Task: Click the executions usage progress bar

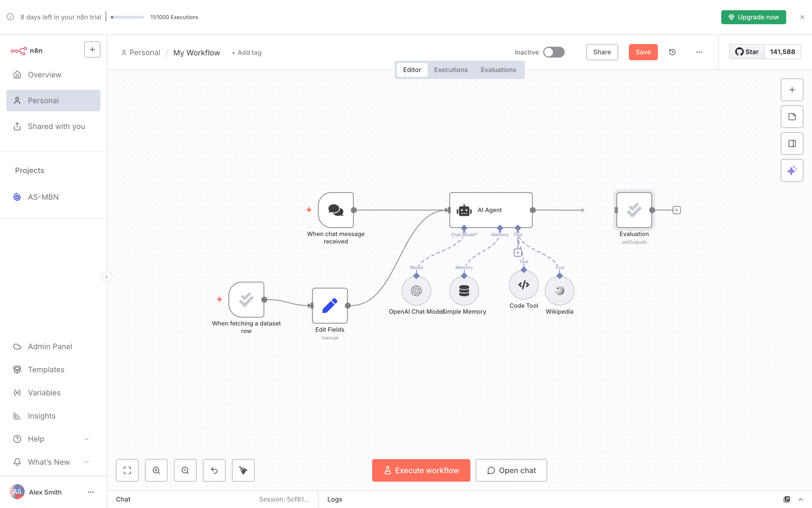Action: (127, 17)
